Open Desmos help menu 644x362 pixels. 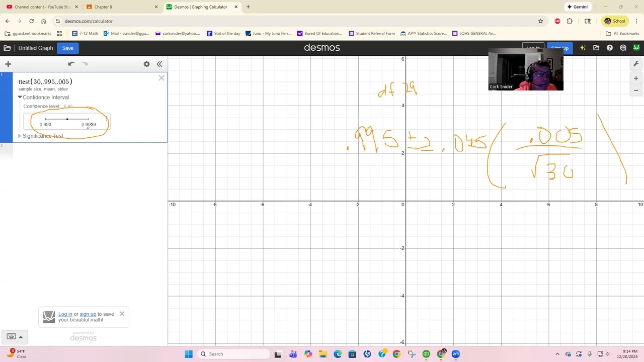pos(610,48)
